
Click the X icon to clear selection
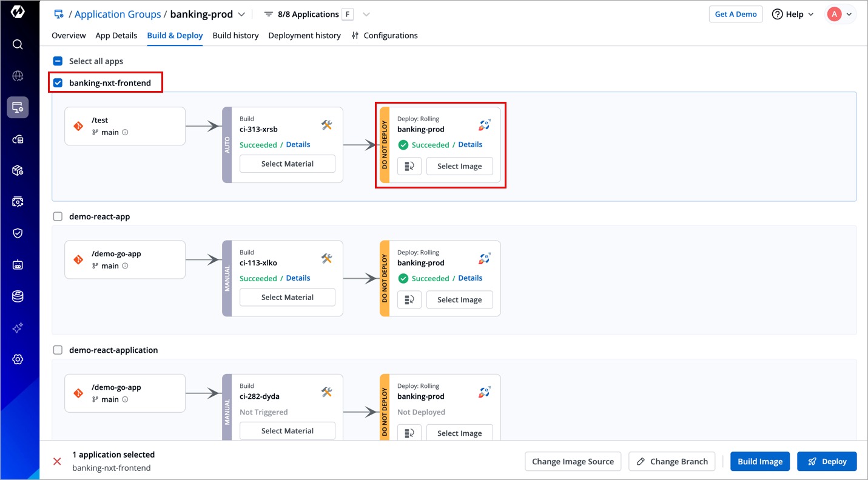pyautogui.click(x=57, y=461)
